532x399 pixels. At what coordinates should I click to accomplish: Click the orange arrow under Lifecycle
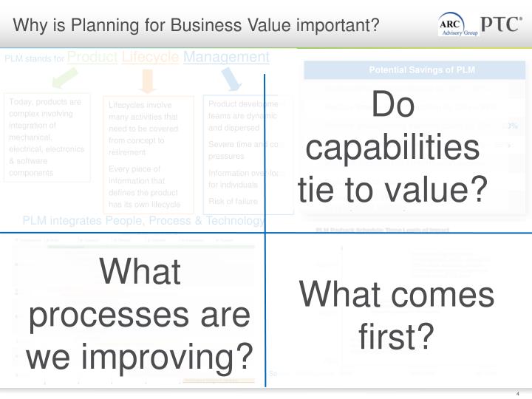148,81
